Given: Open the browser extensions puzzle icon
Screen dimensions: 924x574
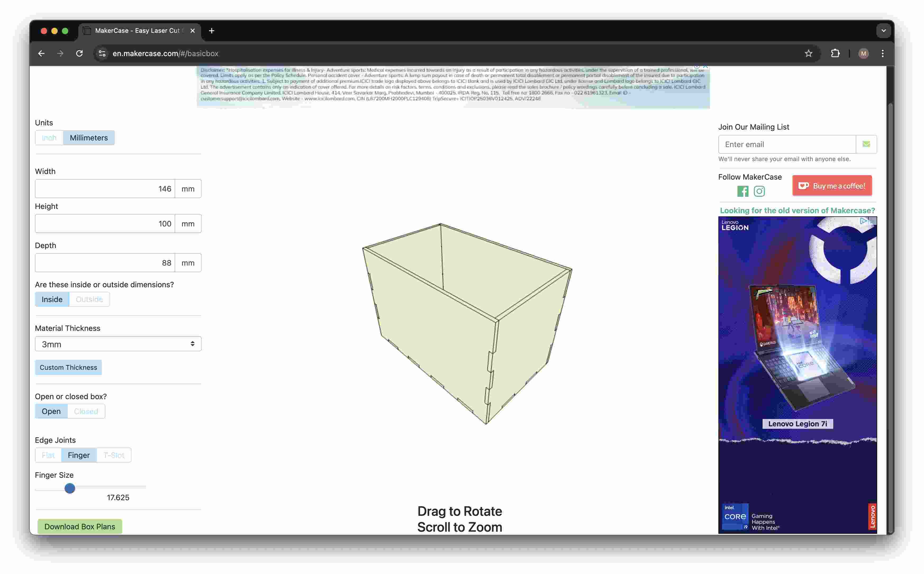Looking at the screenshot, I should pos(836,53).
